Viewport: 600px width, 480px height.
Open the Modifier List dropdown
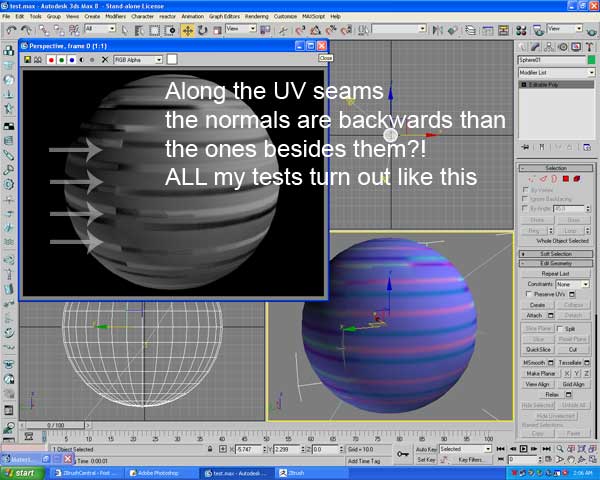(556, 72)
